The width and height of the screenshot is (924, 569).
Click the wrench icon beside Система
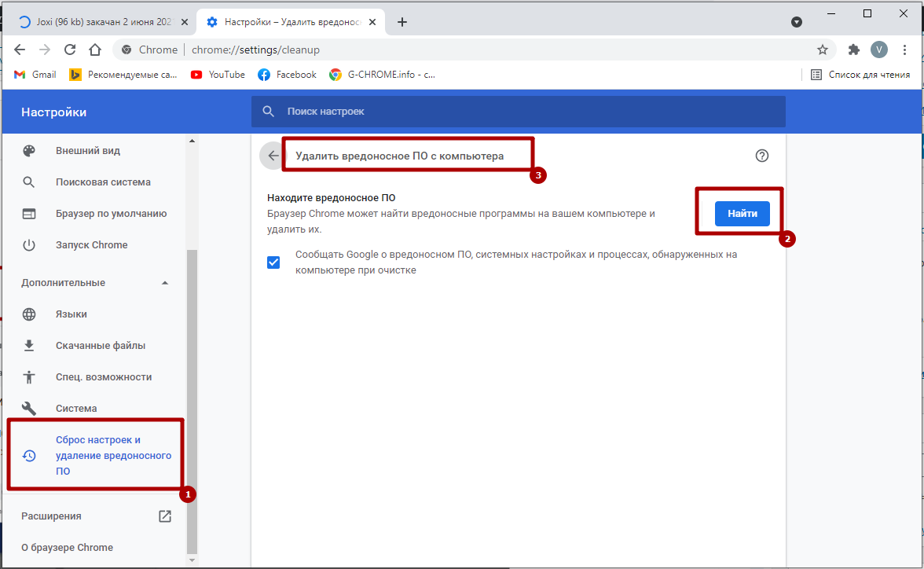pyautogui.click(x=29, y=408)
